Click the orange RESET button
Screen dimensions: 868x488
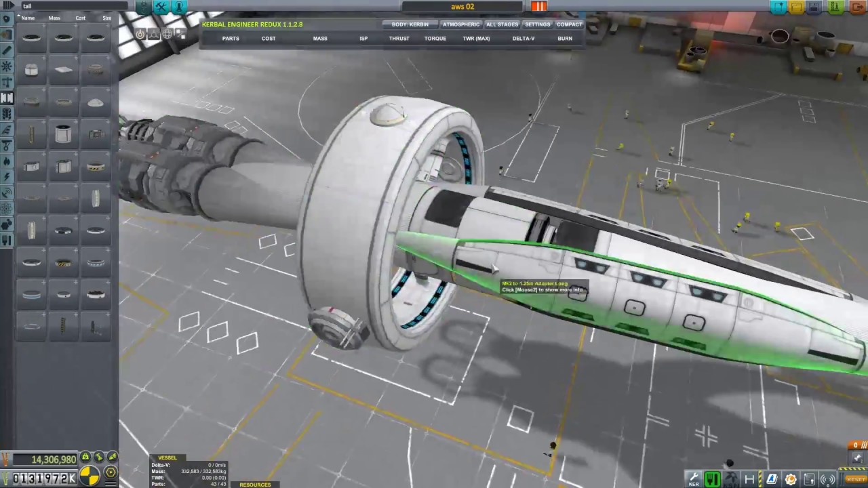tap(855, 480)
